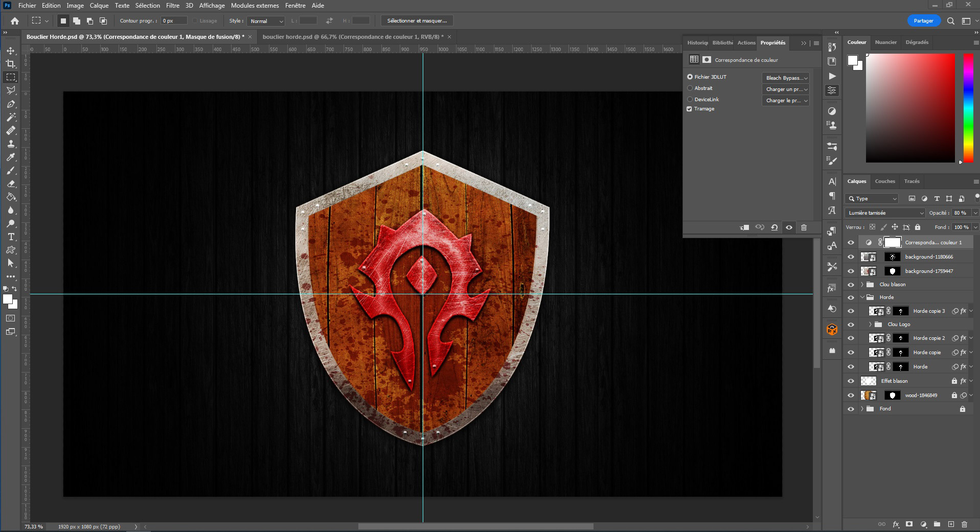Screen dimensions: 980x532
Task: Filter layers by text type icon
Action: tap(937, 198)
